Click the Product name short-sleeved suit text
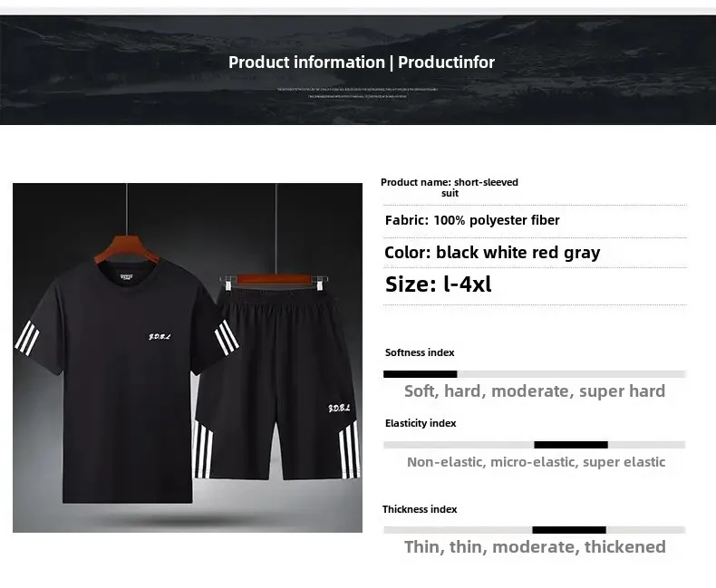716x588 pixels. tap(450, 188)
